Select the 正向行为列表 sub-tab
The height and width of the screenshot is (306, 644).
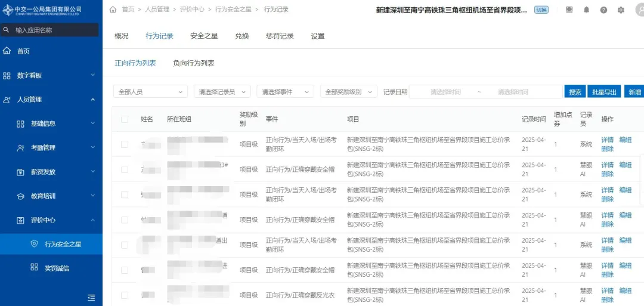coord(135,63)
